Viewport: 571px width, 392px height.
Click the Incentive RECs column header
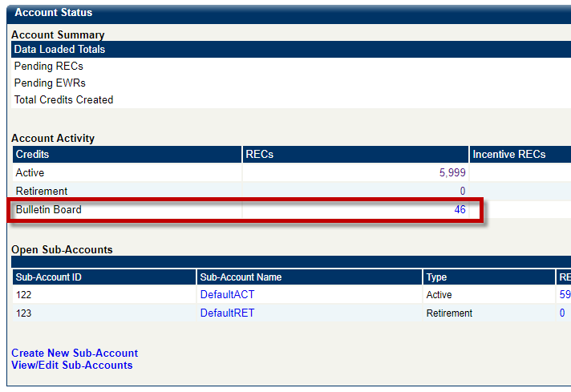pyautogui.click(x=508, y=155)
